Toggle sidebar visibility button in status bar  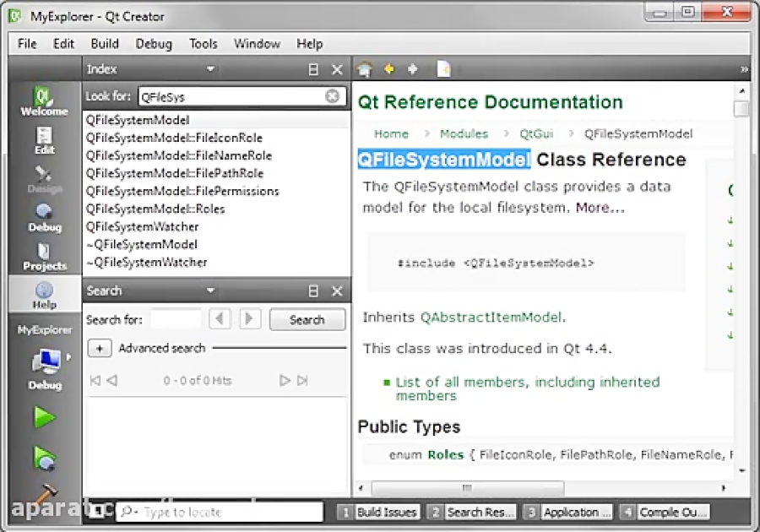[99, 512]
